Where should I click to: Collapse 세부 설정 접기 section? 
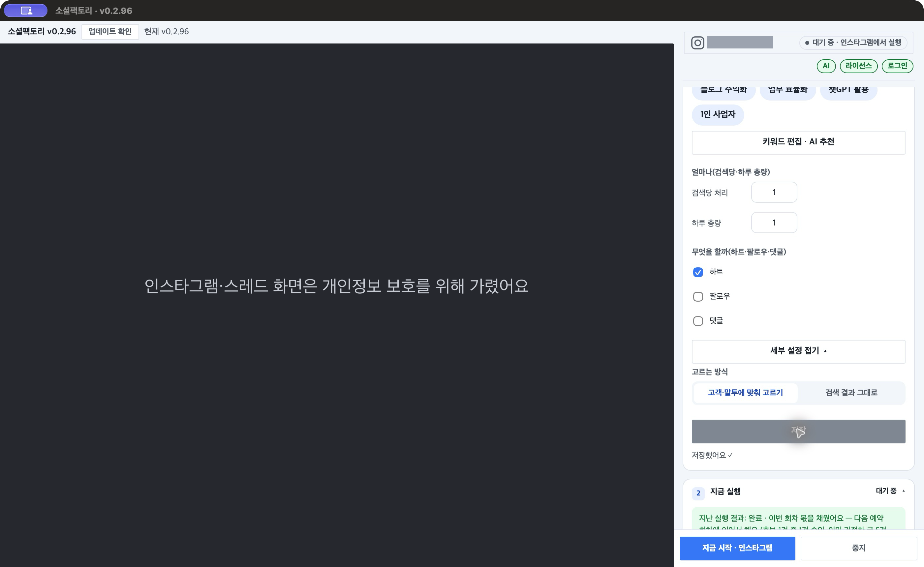point(798,351)
